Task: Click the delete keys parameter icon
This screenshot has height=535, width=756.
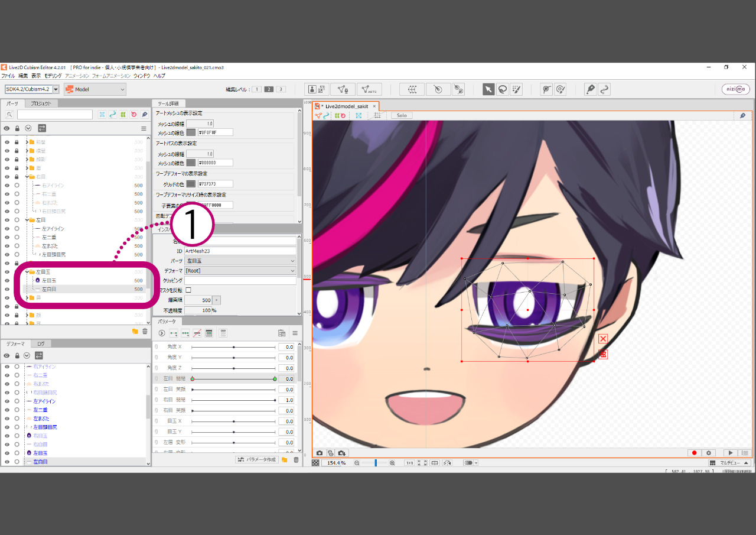Action: 197,333
